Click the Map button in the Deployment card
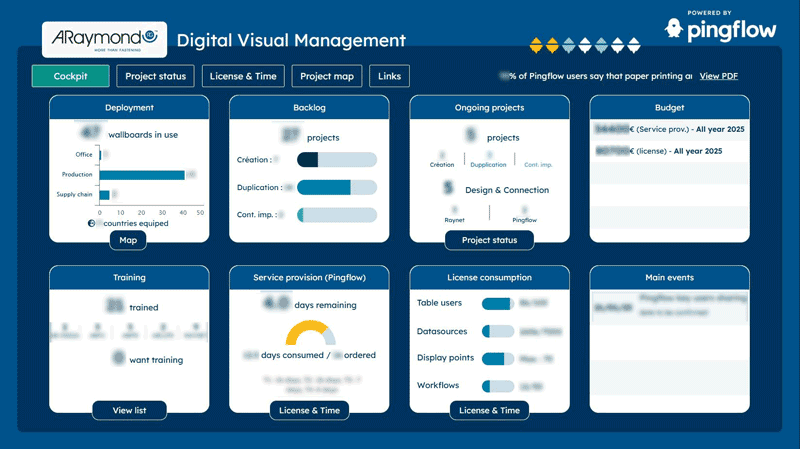800x449 pixels. click(128, 240)
